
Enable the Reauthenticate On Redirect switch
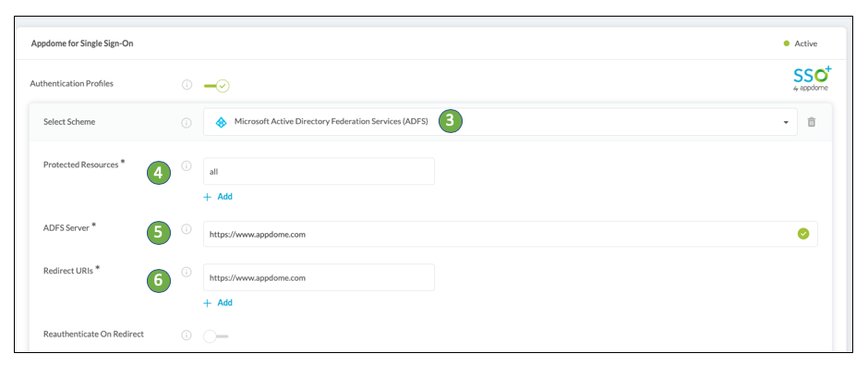pos(215,336)
